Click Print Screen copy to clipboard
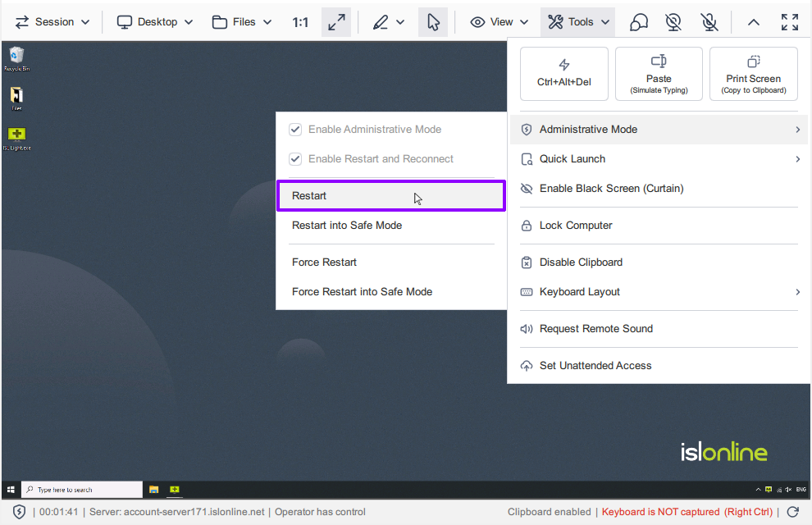812x525 pixels. pyautogui.click(x=754, y=74)
